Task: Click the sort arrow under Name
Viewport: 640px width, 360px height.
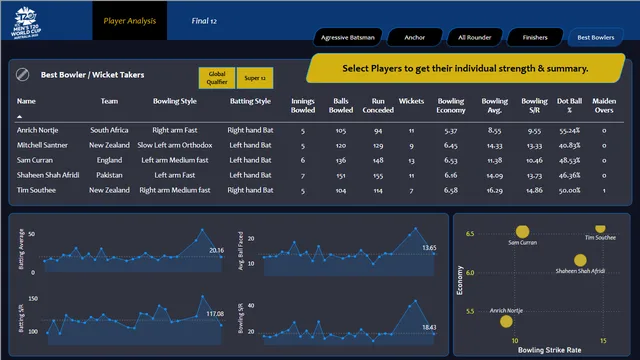Action: tap(19, 117)
